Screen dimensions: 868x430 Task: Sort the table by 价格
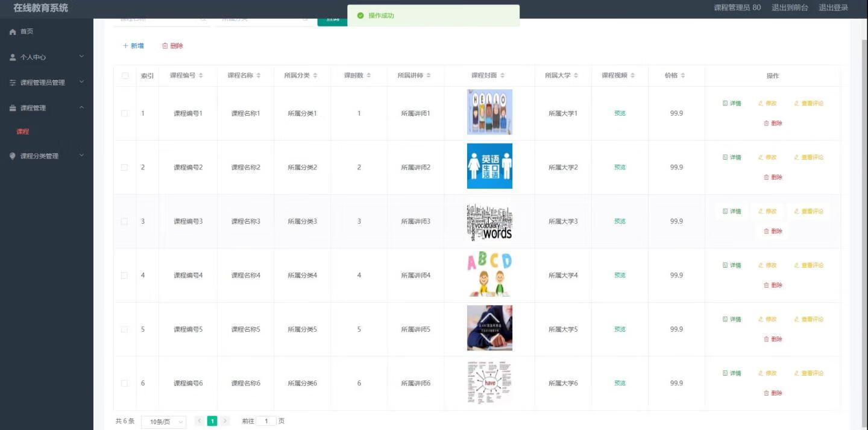point(683,75)
